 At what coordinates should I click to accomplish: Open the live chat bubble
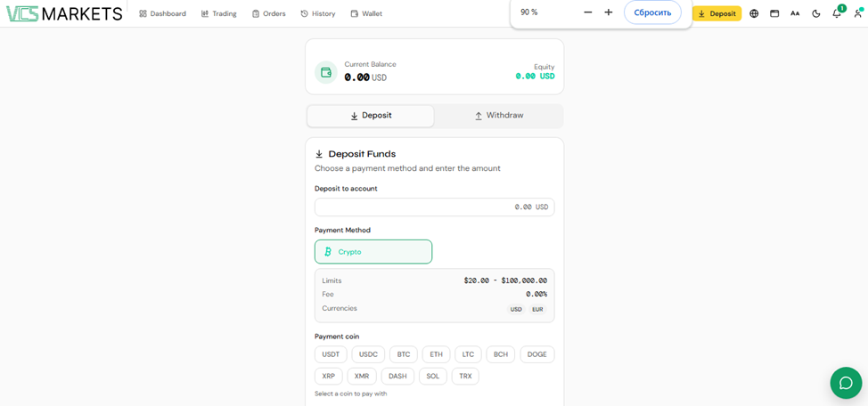pyautogui.click(x=847, y=383)
